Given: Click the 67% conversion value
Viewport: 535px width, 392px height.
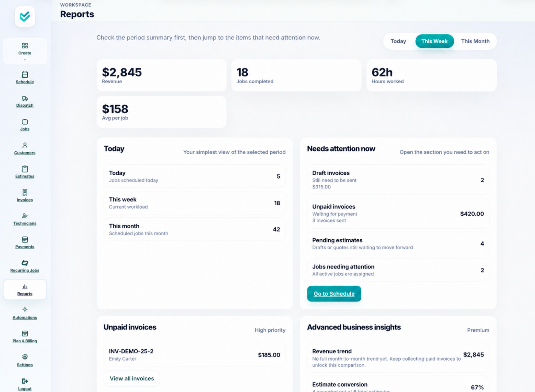Looking at the screenshot, I should coord(477,387).
